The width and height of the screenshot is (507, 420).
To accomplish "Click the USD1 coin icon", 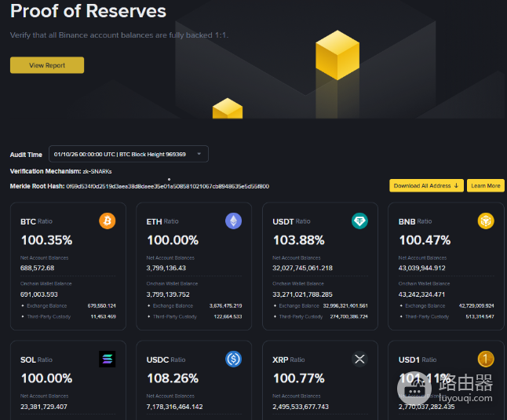I will (486, 360).
